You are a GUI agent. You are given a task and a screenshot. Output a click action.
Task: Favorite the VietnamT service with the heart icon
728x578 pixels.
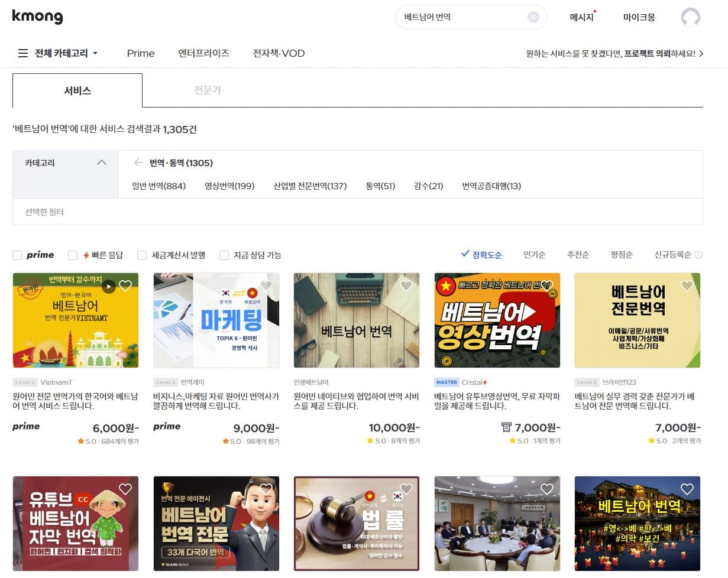click(x=125, y=286)
